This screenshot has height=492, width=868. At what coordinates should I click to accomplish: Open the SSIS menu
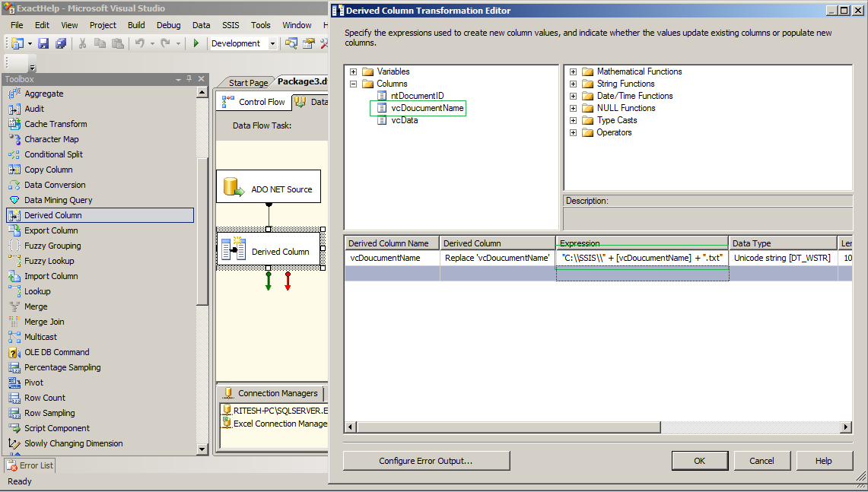pos(231,25)
